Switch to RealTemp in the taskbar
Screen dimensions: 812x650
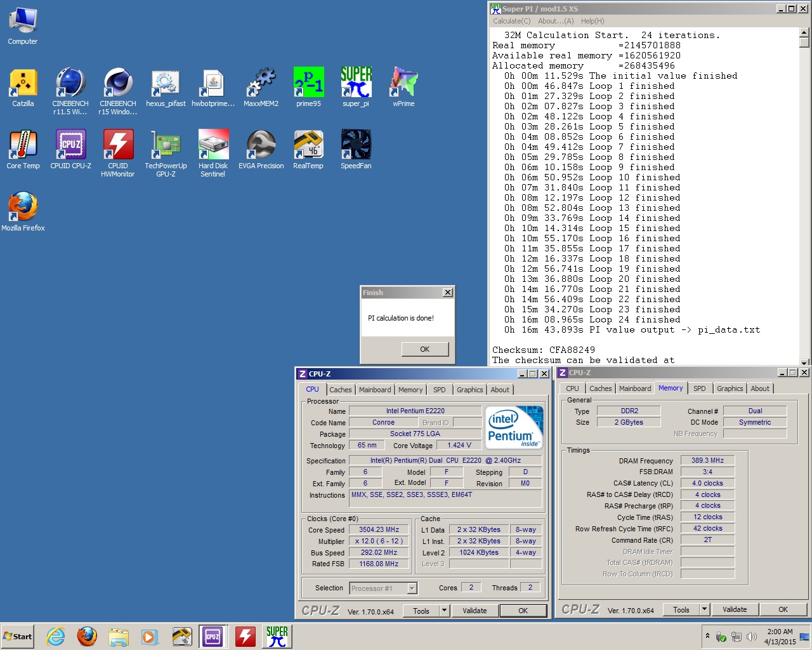point(182,636)
